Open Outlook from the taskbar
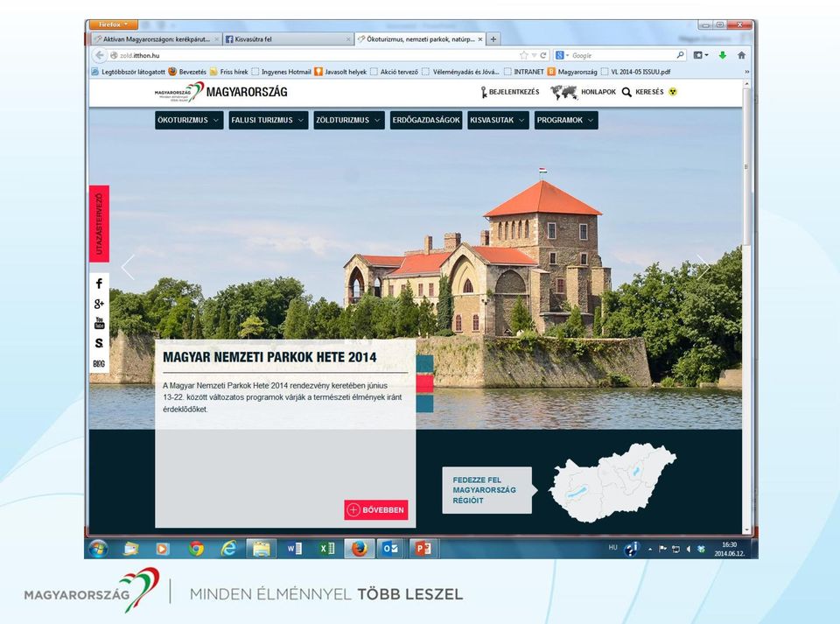840x624 pixels. (390, 549)
